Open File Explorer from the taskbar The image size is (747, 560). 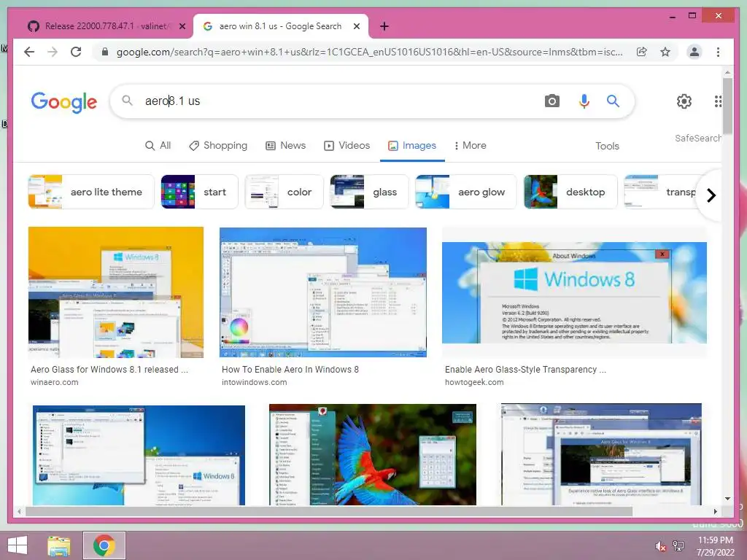(59, 545)
